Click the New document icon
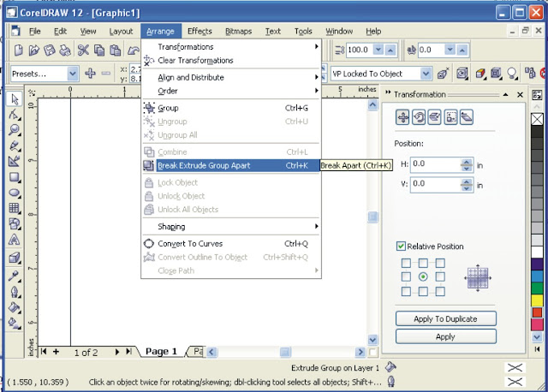 click(19, 50)
